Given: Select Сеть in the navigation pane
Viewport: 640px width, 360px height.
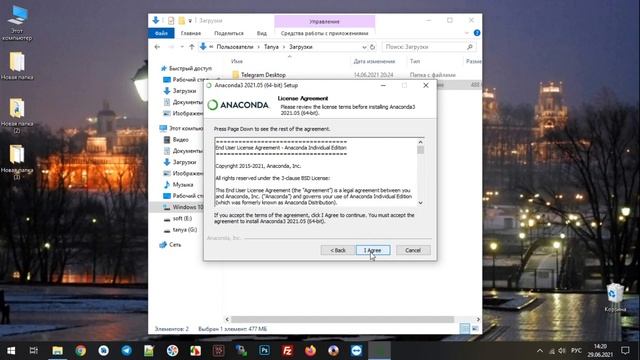Looking at the screenshot, I should click(x=175, y=245).
